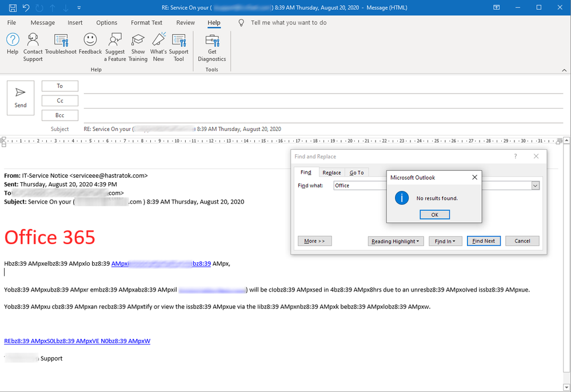Click the To recipients button

point(59,86)
